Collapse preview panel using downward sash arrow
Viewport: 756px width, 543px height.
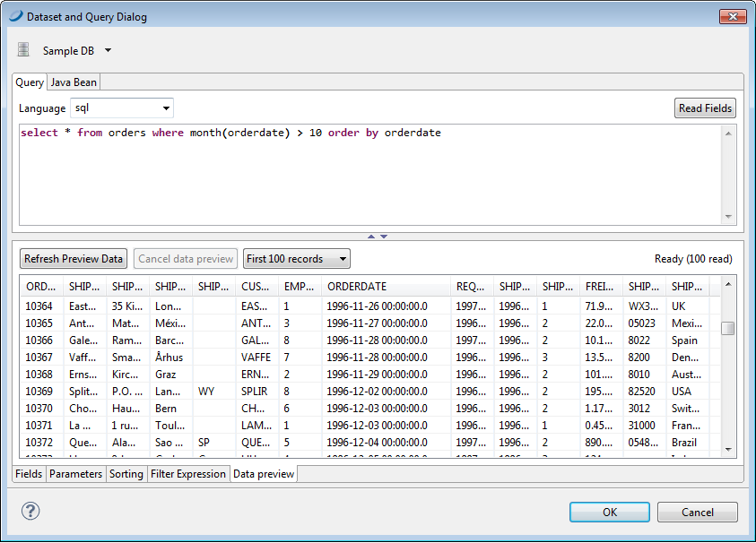384,237
